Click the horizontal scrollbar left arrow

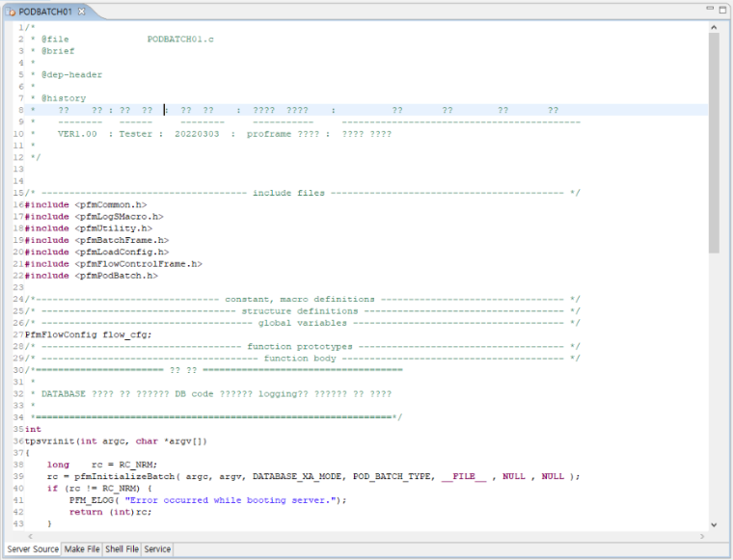coord(9,537)
